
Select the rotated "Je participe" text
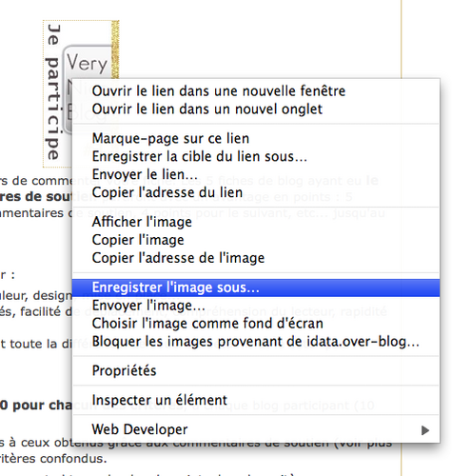point(52,92)
